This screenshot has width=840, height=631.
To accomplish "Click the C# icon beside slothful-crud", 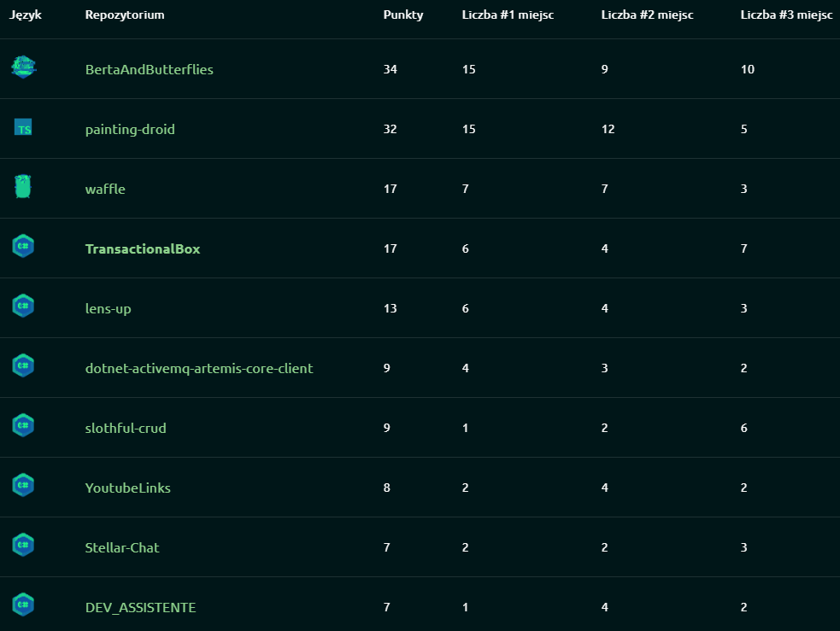I will (23, 425).
